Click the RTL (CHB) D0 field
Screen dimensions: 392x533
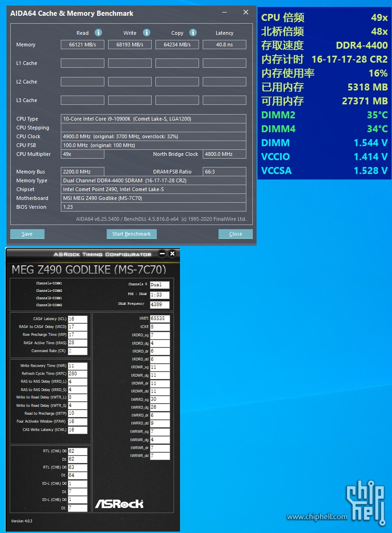[x=77, y=468]
